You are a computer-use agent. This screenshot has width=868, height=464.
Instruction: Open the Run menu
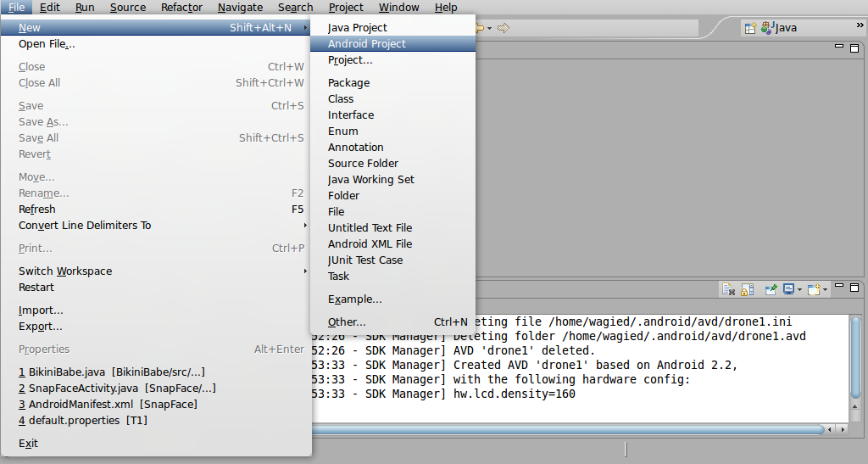point(85,7)
